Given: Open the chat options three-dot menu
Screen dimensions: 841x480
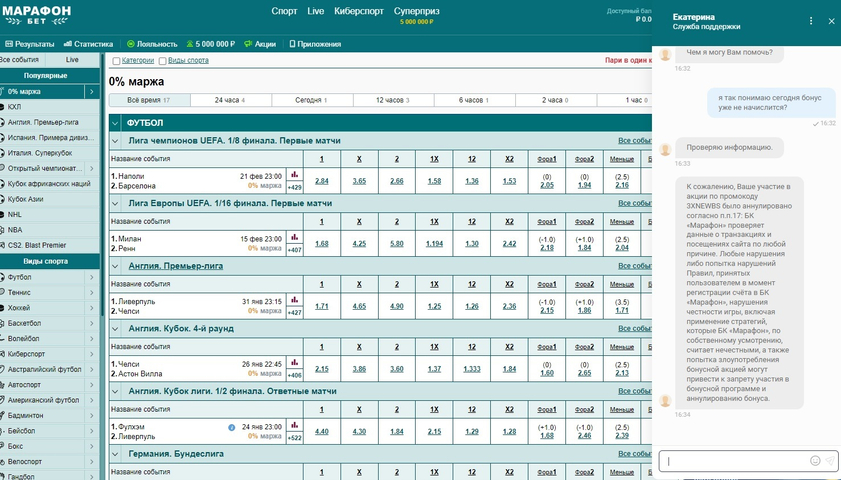Looking at the screenshot, I should pos(811,21).
